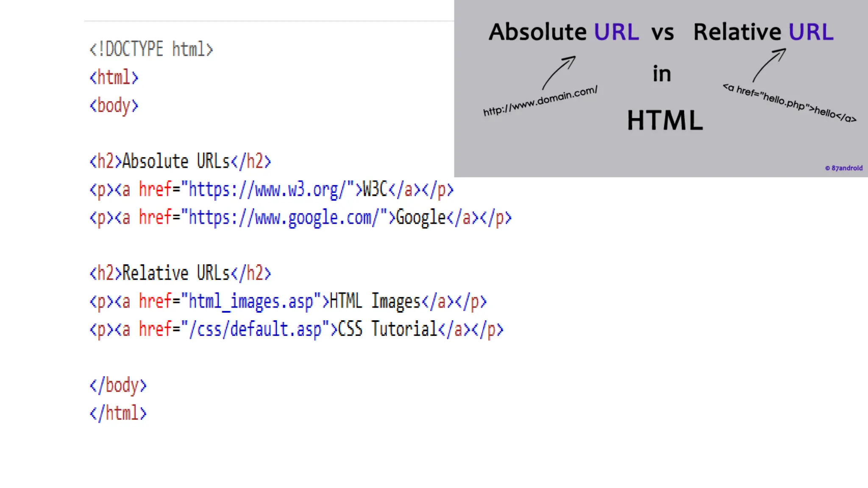The image size is (868, 488).
Task: Click the opening html tag
Action: (114, 78)
